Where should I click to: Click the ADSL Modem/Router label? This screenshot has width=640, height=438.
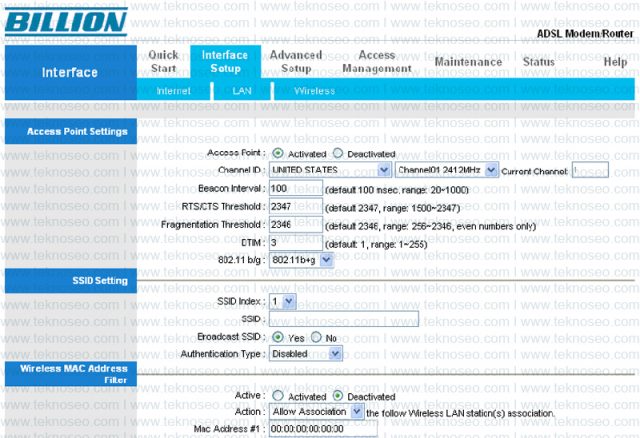pos(585,34)
